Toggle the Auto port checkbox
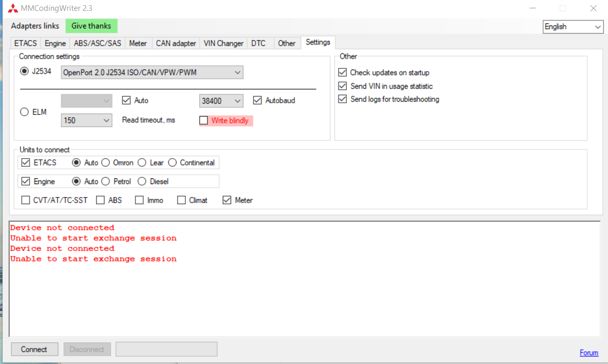This screenshot has width=608, height=364. tap(126, 100)
